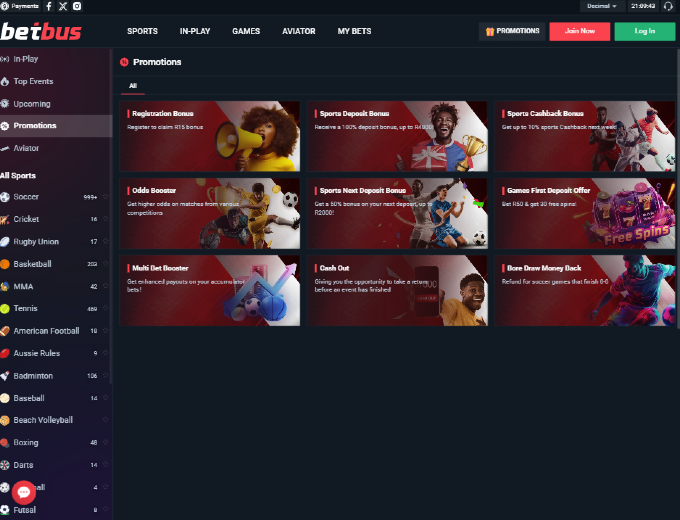Open the Odds Booster promotion card
The width and height of the screenshot is (680, 520).
[x=209, y=213]
